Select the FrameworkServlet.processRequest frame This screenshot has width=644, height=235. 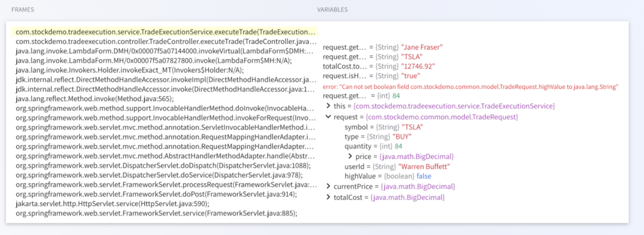coord(165,185)
